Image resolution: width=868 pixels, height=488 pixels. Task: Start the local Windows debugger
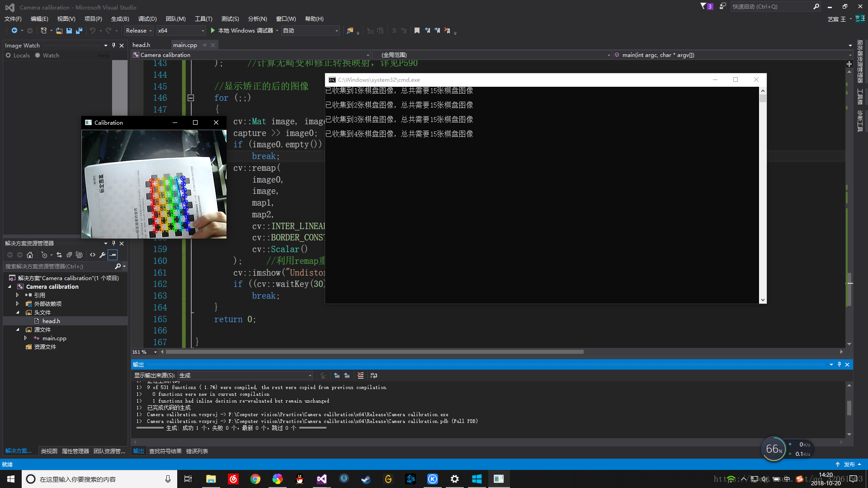(x=213, y=31)
